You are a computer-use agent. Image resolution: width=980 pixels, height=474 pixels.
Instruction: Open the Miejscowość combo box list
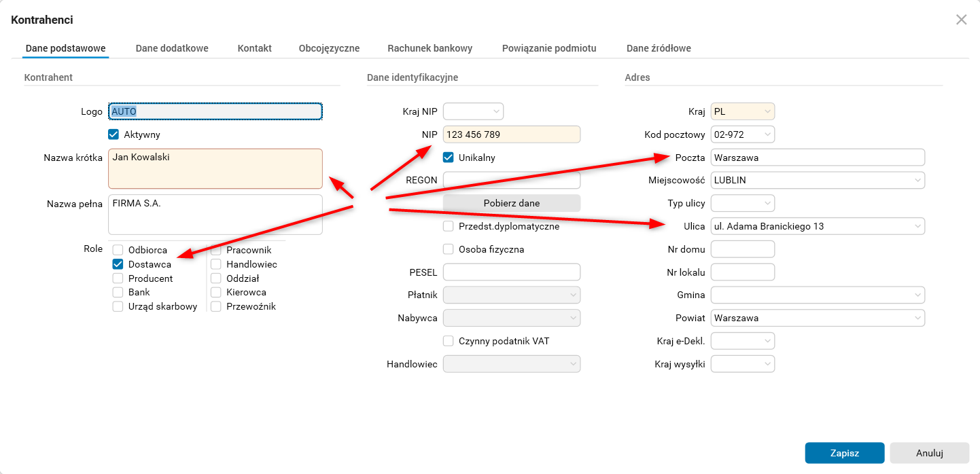917,181
